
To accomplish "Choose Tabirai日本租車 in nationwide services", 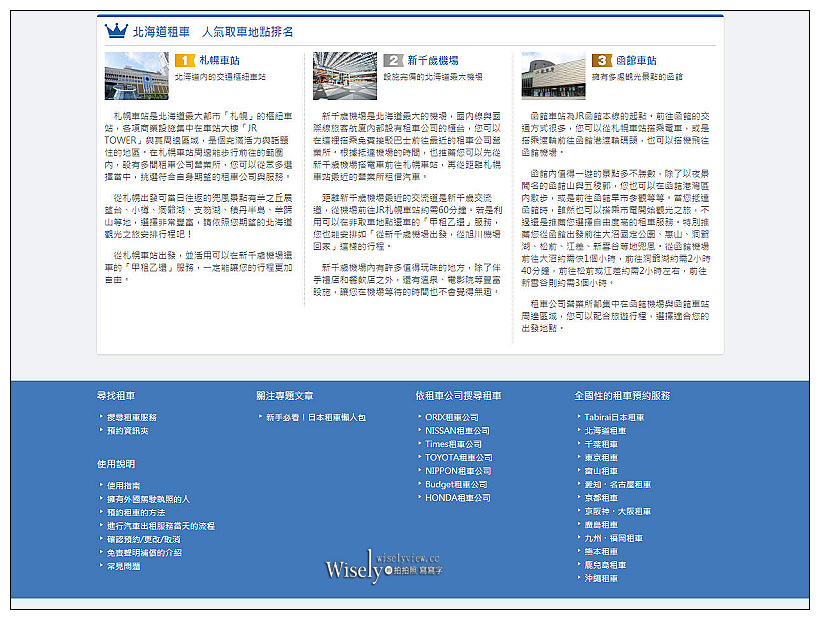I will tap(614, 417).
